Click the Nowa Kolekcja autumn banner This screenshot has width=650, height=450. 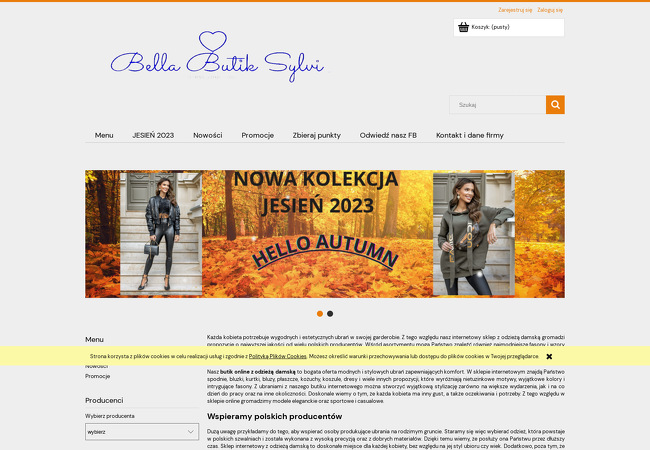tap(325, 234)
